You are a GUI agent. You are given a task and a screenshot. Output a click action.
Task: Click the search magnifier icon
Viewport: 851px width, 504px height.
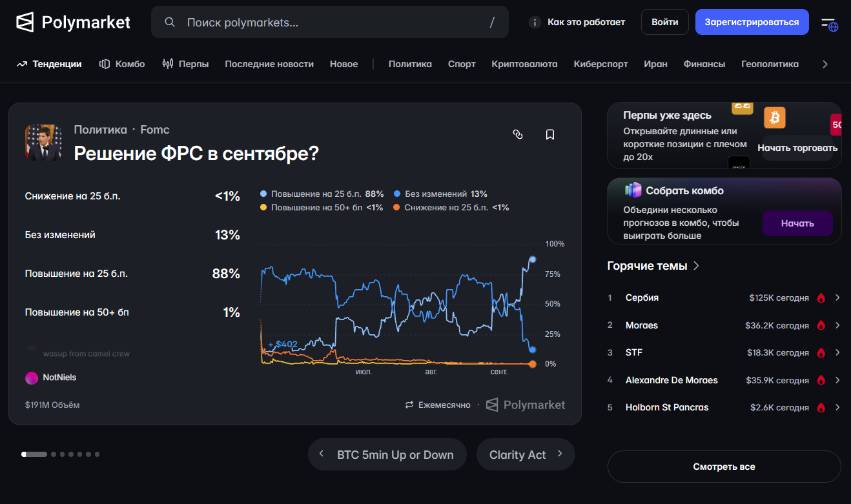(170, 23)
